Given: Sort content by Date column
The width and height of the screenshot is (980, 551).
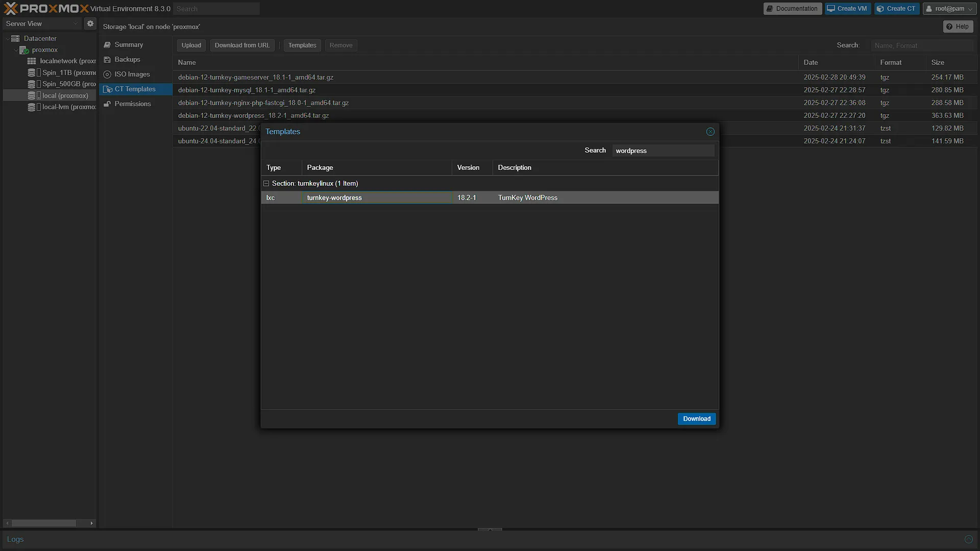Looking at the screenshot, I should coord(837,62).
